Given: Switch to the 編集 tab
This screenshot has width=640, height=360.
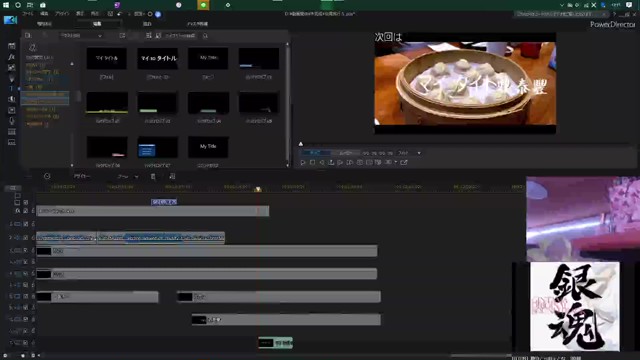Looking at the screenshot, I should (x=97, y=24).
